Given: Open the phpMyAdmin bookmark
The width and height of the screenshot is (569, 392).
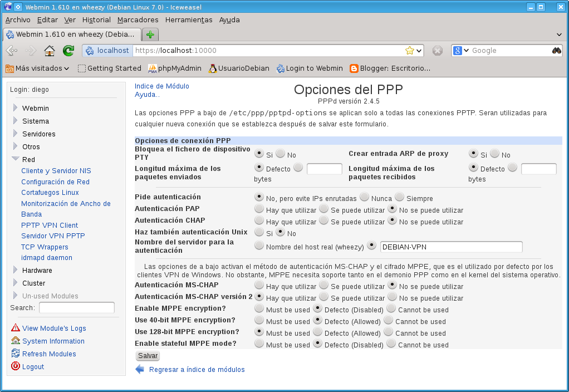Looking at the screenshot, I should click(x=175, y=68).
